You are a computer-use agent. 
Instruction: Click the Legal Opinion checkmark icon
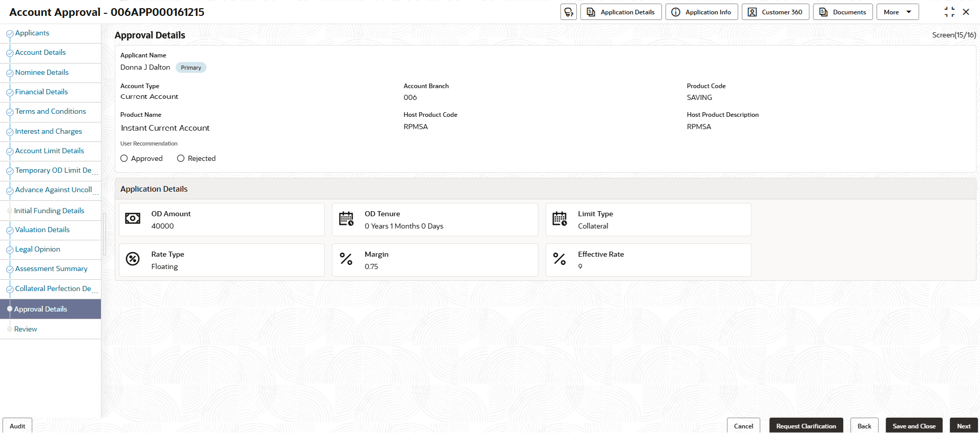(x=10, y=250)
